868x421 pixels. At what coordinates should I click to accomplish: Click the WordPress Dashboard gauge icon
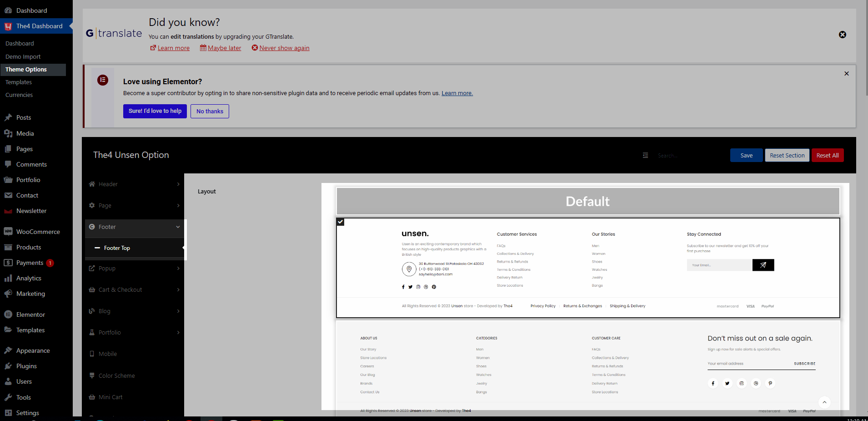point(8,10)
